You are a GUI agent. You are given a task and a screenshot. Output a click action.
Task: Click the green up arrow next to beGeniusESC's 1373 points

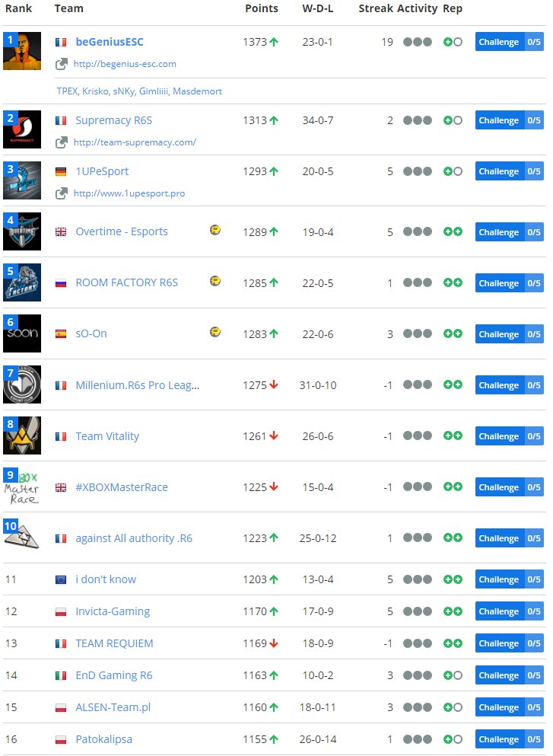click(x=274, y=42)
